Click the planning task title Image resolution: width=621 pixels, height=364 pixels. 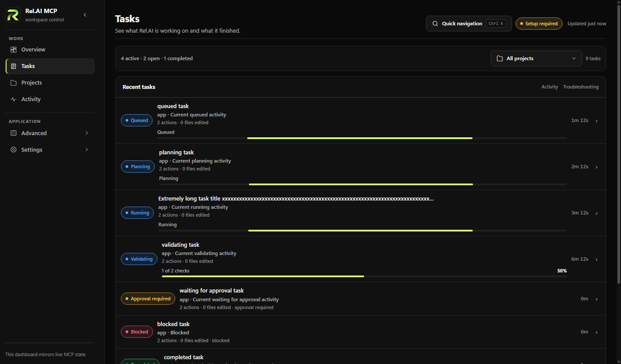(x=176, y=153)
